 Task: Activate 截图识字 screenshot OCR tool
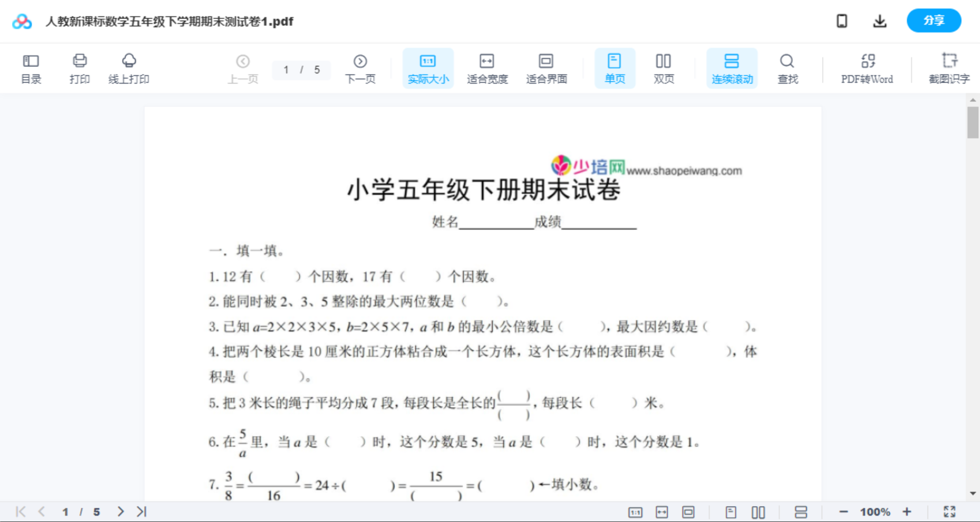[948, 68]
